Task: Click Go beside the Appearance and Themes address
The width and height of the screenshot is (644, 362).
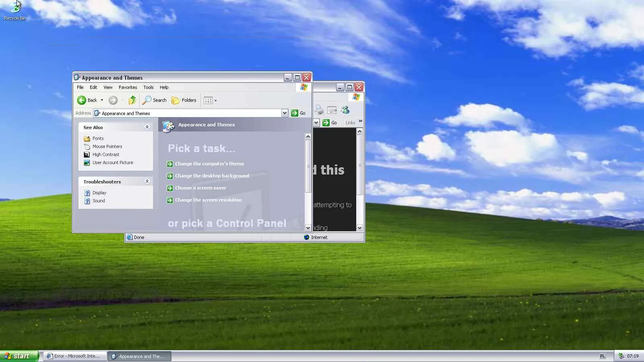Action: coord(298,113)
